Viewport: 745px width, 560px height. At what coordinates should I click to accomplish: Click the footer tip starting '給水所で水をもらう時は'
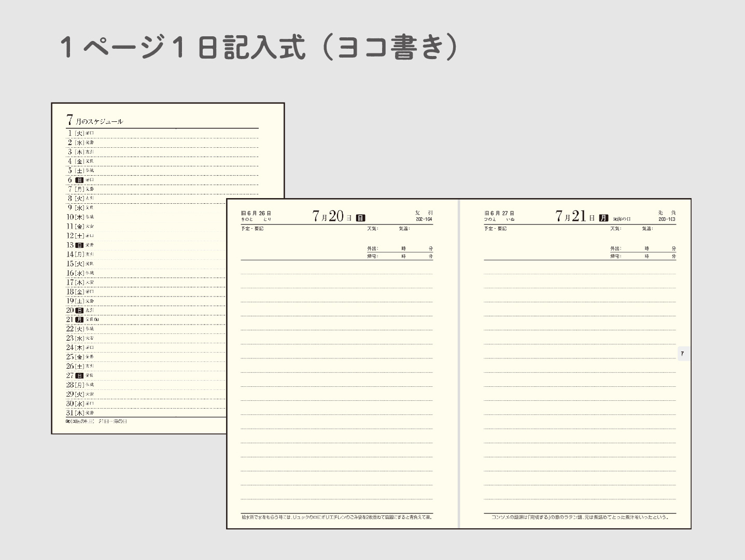click(337, 517)
